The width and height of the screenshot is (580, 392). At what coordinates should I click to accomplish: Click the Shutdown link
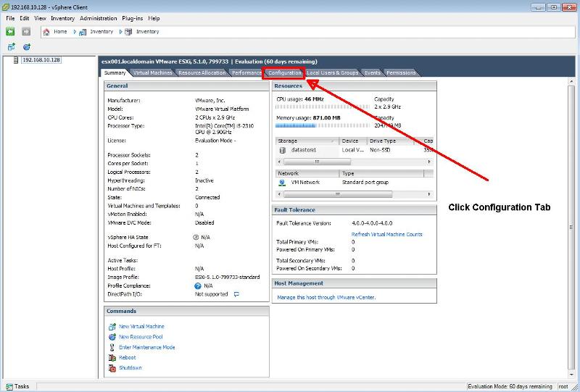pyautogui.click(x=130, y=368)
